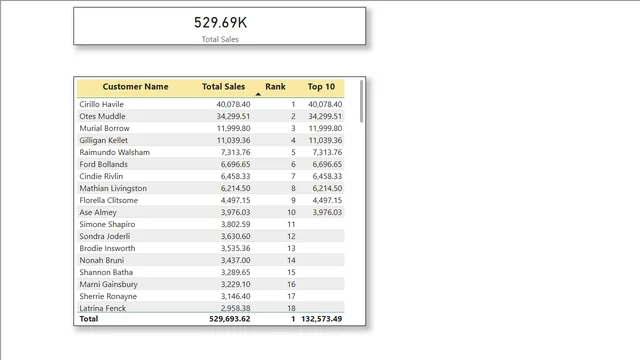This screenshot has height=360, width=640.
Task: Select the 529.69K Total Sales card
Action: (x=220, y=26)
